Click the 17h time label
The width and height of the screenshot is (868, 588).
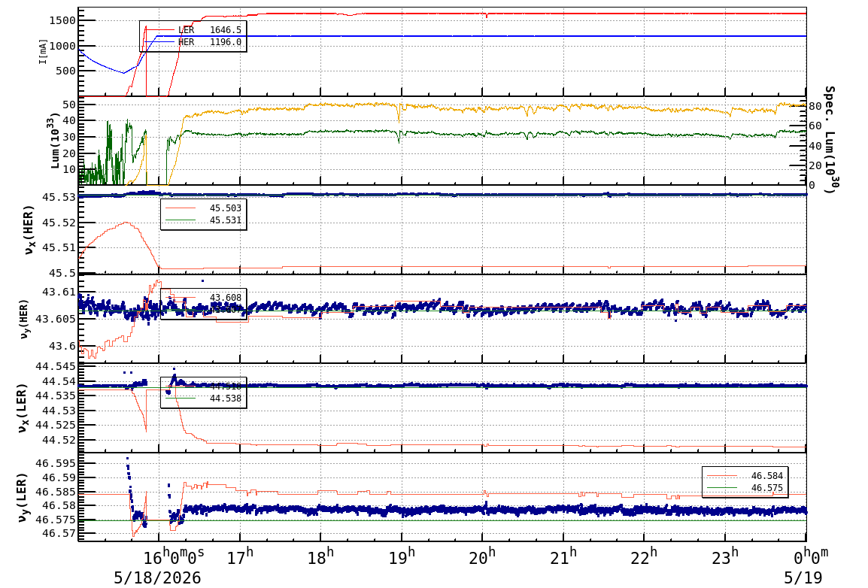coord(240,556)
